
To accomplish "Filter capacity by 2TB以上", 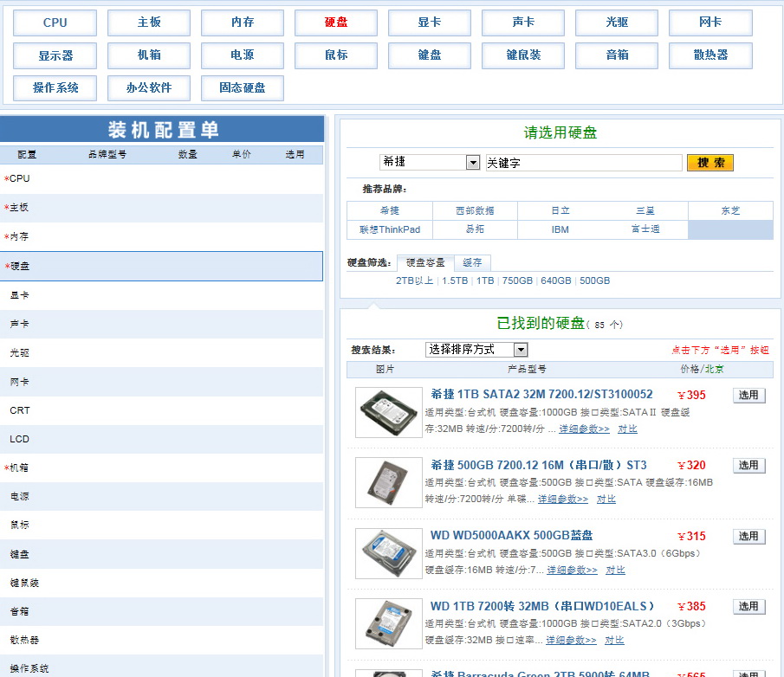I will coord(414,280).
